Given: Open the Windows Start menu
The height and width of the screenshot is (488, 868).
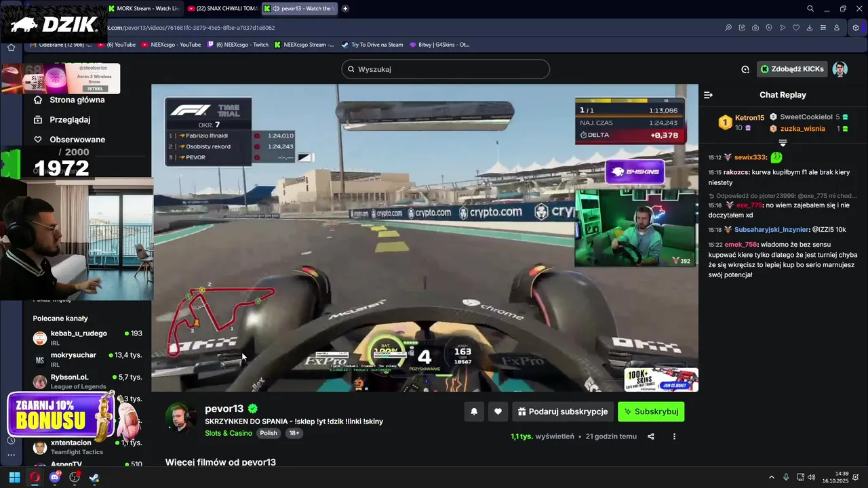Looking at the screenshot, I should (14, 477).
